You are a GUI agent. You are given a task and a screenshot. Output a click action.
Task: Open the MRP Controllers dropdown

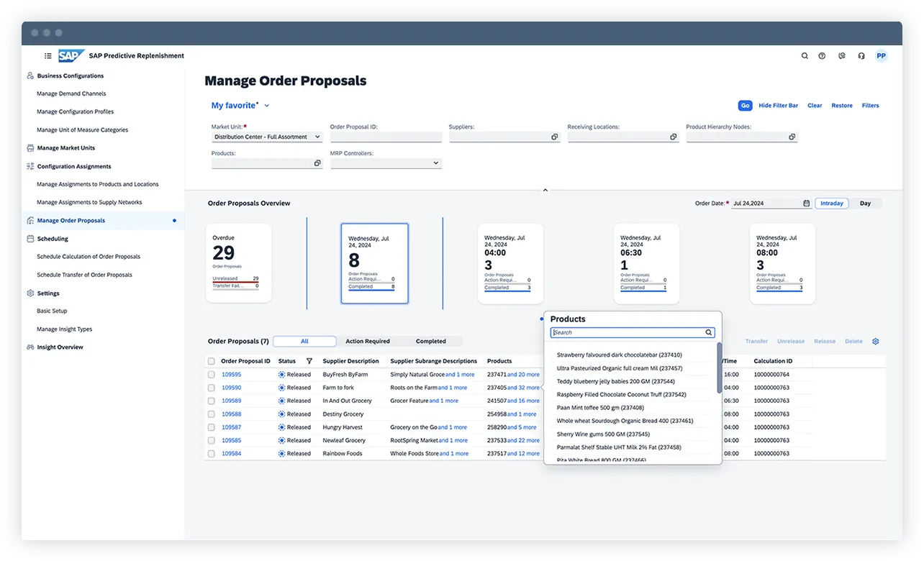(x=435, y=163)
